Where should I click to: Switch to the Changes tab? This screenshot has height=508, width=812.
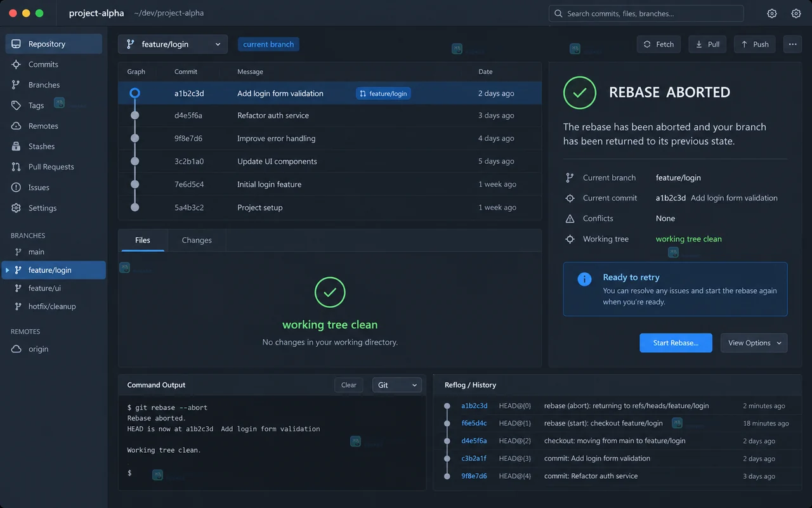click(197, 240)
